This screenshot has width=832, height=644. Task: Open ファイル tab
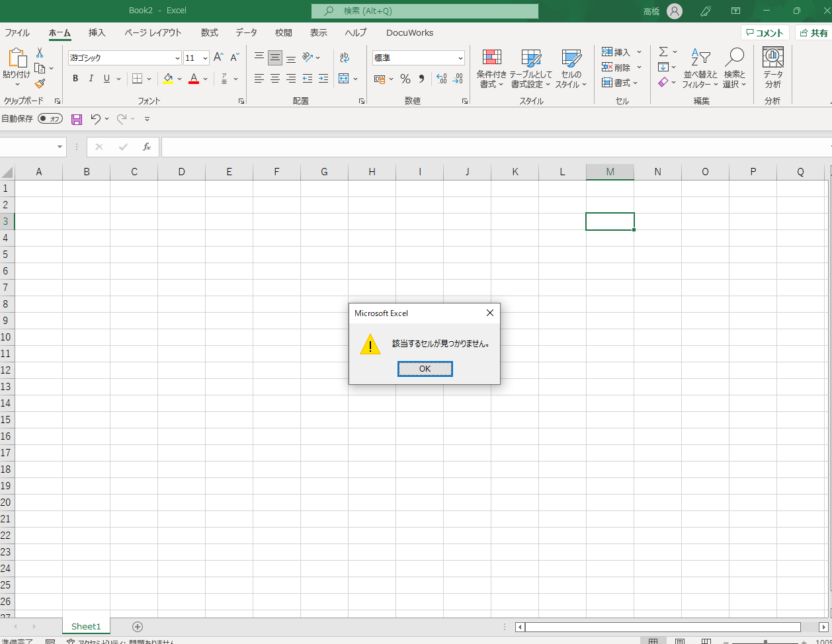(x=17, y=32)
